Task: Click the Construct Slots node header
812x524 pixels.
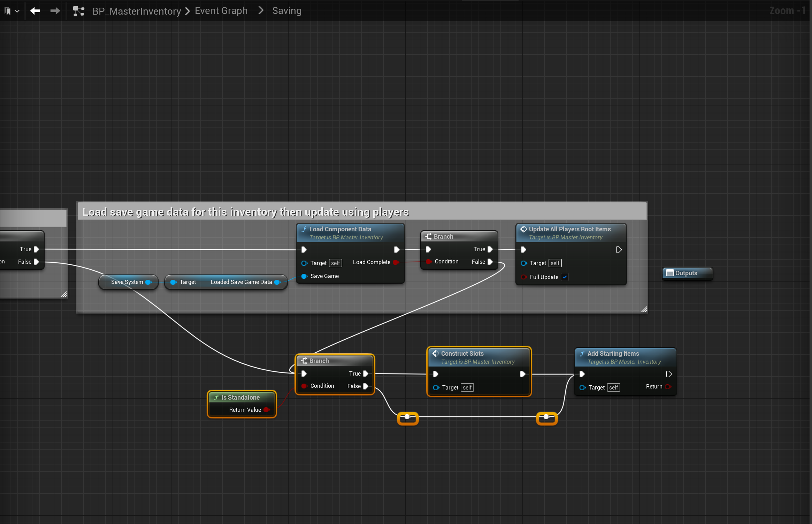Action: click(462, 354)
